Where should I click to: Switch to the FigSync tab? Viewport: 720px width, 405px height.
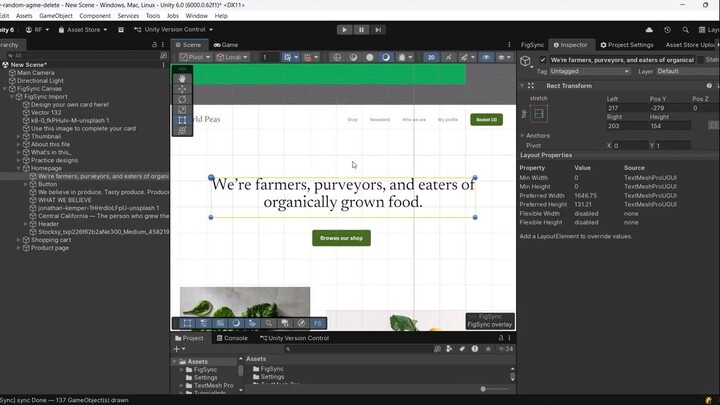coord(532,45)
